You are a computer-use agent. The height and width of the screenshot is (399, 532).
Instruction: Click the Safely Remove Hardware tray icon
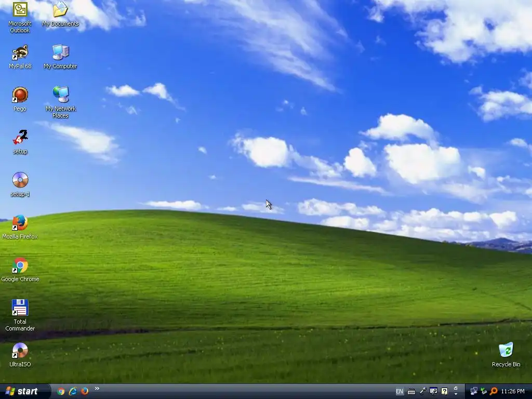484,391
